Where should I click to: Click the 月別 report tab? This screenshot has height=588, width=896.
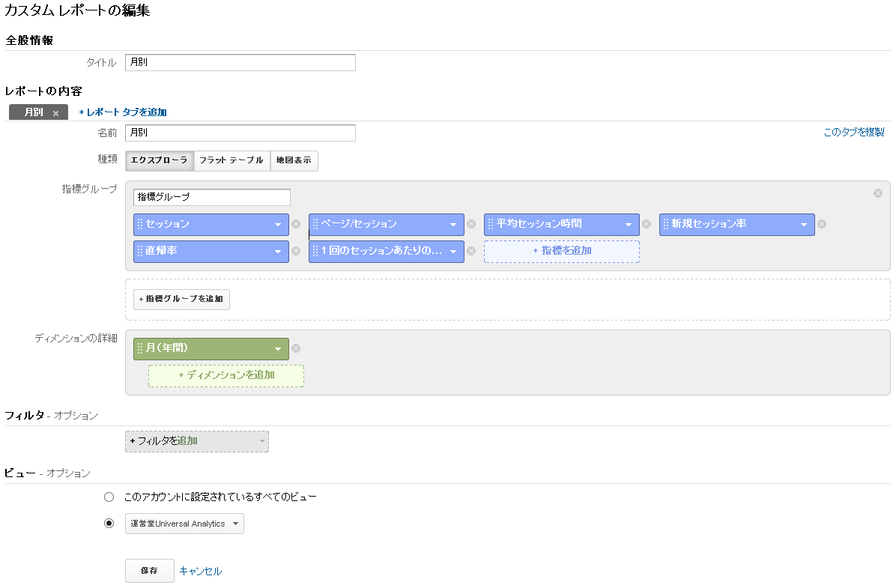(x=34, y=112)
